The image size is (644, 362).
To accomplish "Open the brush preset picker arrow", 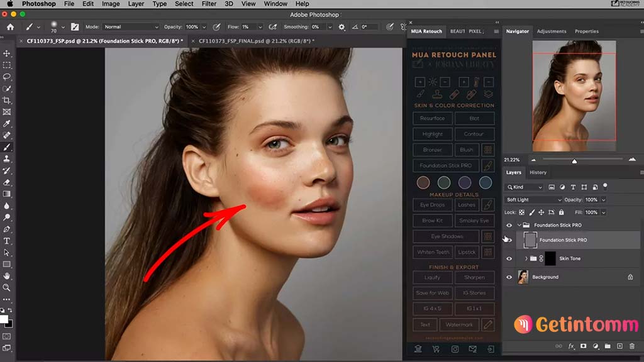I will pyautogui.click(x=63, y=27).
